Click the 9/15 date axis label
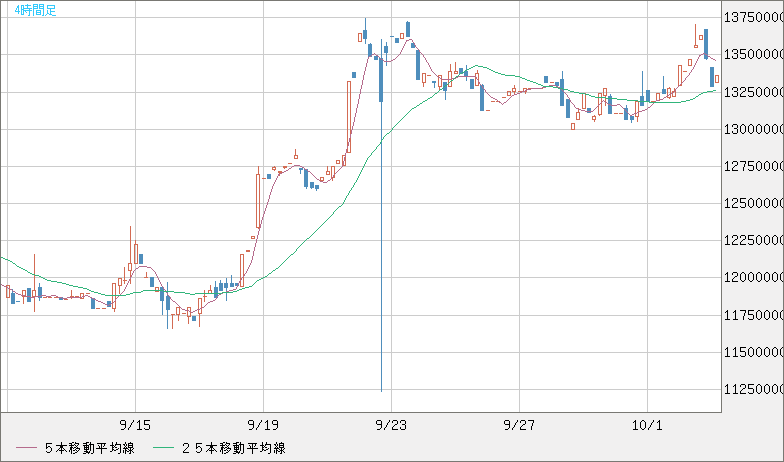This screenshot has width=784, height=462. 135,426
